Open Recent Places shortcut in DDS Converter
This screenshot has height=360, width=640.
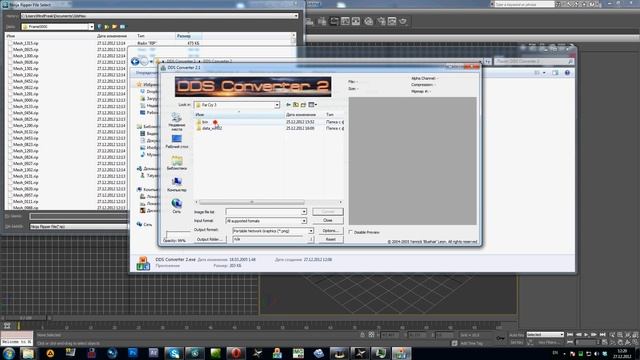tap(177, 122)
